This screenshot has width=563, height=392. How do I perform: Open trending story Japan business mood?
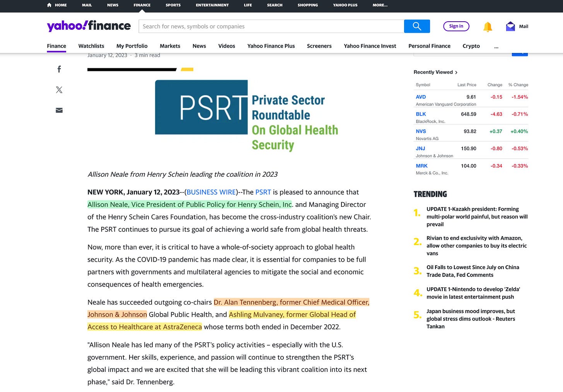(x=471, y=319)
